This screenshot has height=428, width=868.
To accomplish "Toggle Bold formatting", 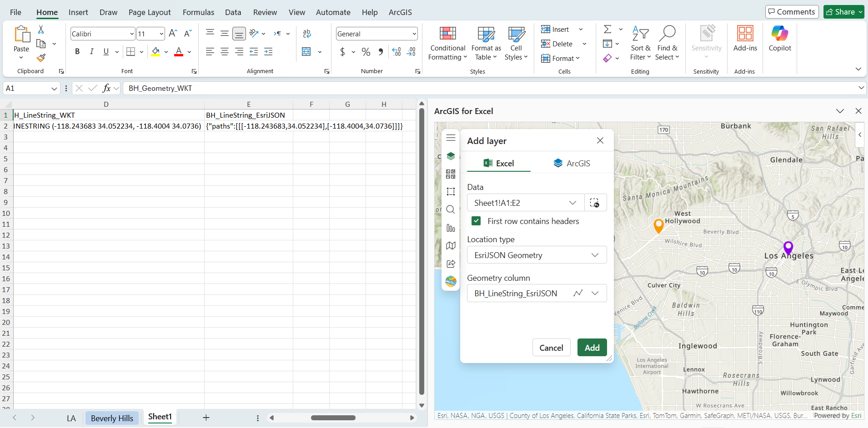I will (77, 52).
